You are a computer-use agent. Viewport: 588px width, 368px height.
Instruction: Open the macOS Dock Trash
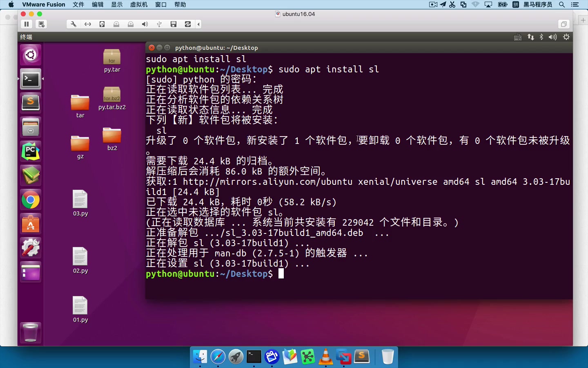coord(388,357)
